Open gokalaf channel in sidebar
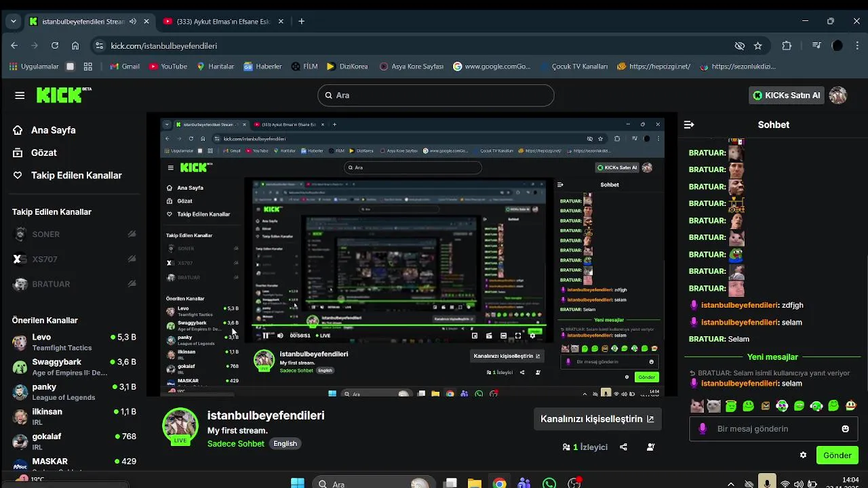Image resolution: width=868 pixels, height=488 pixels. coord(74,441)
